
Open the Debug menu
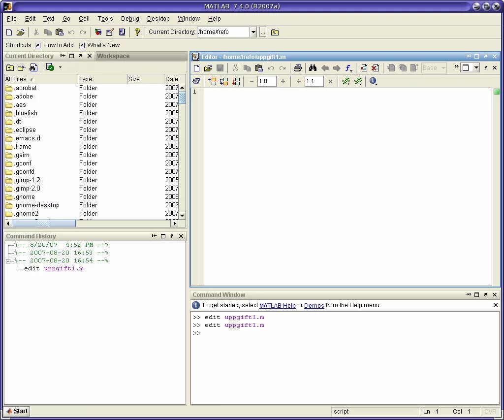pyautogui.click(x=130, y=19)
